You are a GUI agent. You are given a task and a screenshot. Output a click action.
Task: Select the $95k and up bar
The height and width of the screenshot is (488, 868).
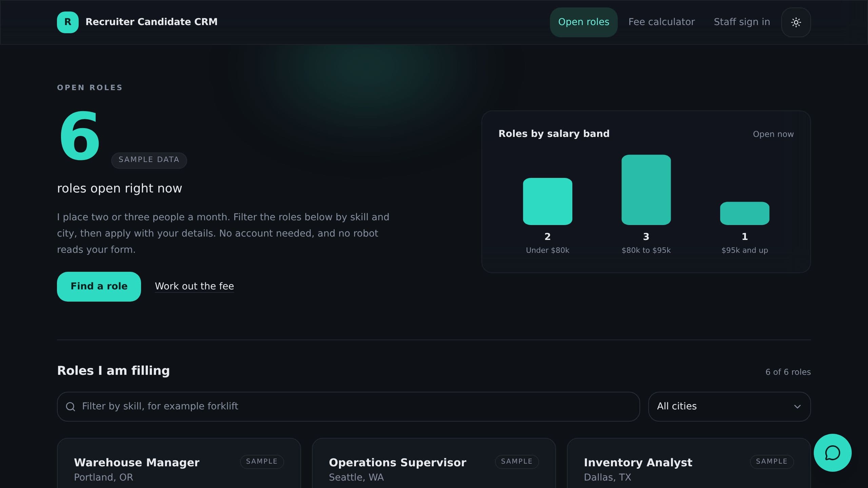tap(745, 213)
